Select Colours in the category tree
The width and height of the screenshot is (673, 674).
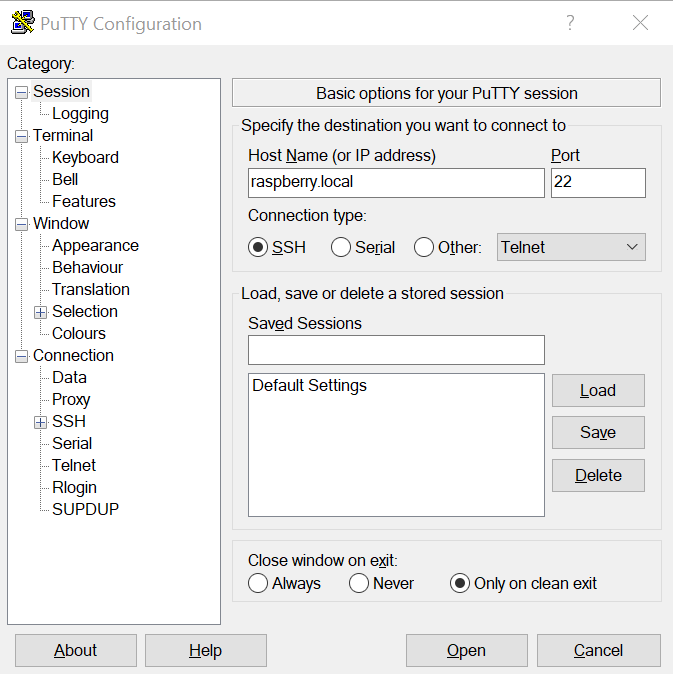79,334
